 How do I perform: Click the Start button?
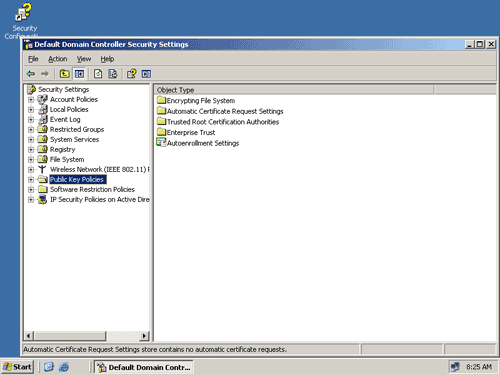[x=17, y=367]
